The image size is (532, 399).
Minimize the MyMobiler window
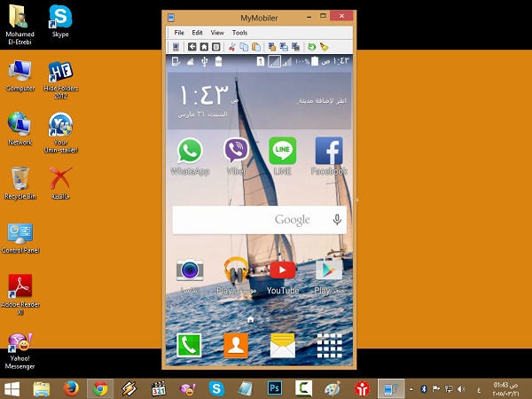coord(309,16)
